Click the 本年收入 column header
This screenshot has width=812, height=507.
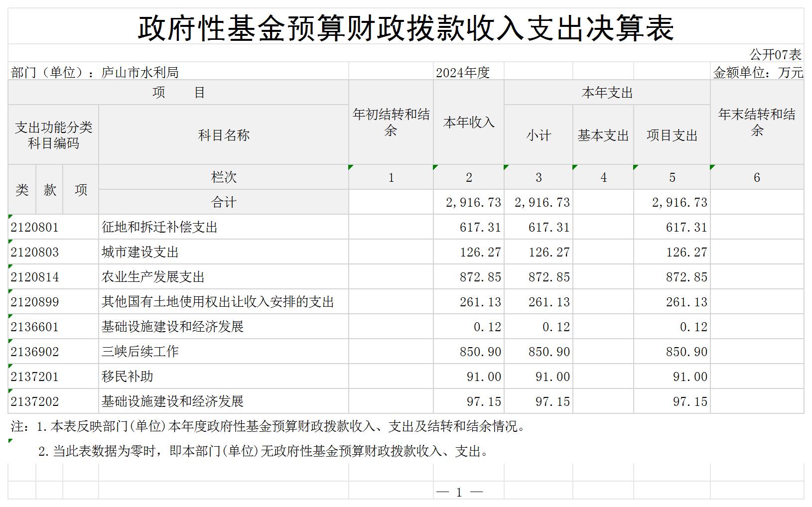[x=468, y=123]
